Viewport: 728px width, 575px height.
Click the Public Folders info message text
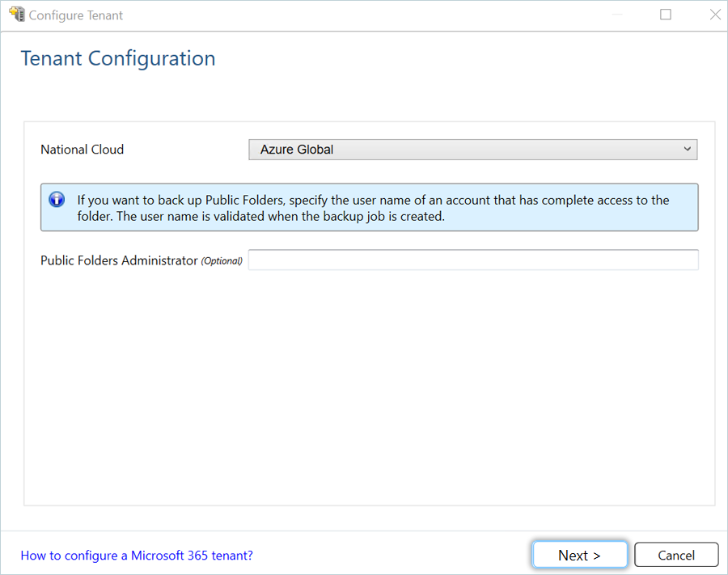tap(372, 208)
